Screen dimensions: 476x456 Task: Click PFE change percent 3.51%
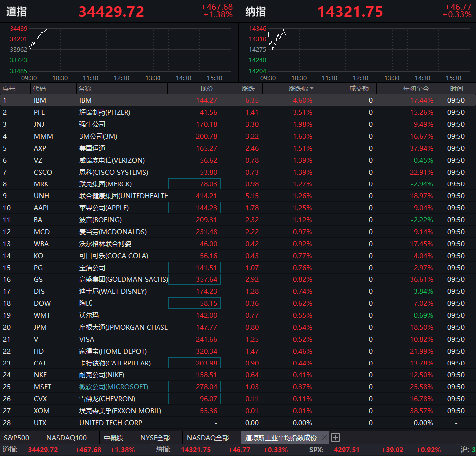click(x=303, y=112)
